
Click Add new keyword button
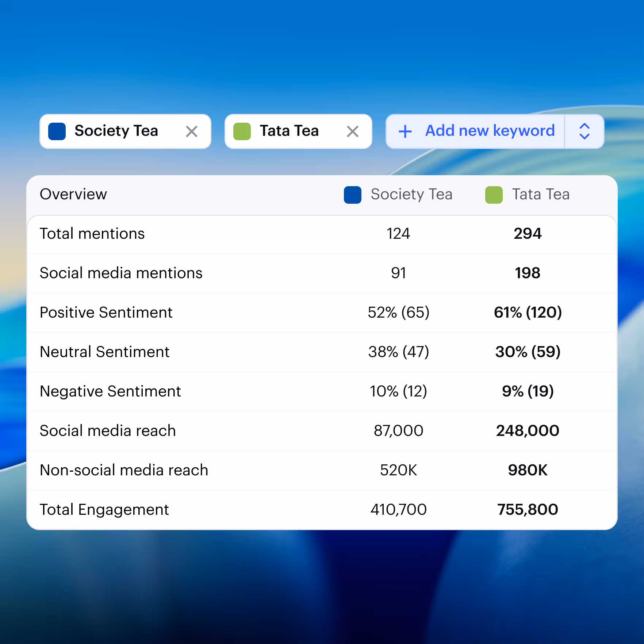(x=475, y=131)
